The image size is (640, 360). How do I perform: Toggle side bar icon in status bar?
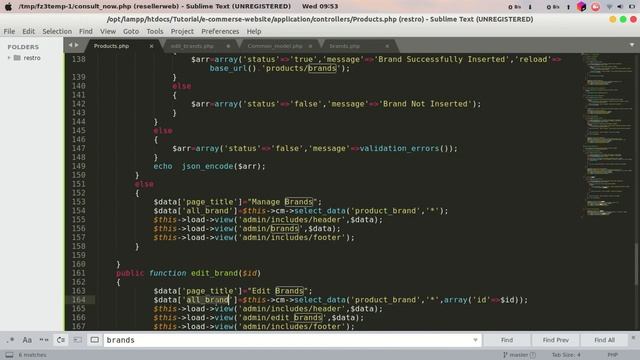(9, 355)
